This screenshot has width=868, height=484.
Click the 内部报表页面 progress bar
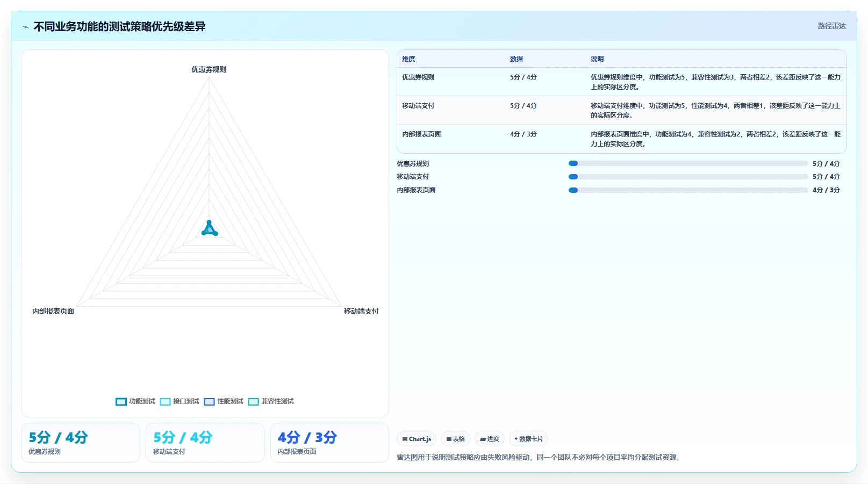tap(688, 190)
